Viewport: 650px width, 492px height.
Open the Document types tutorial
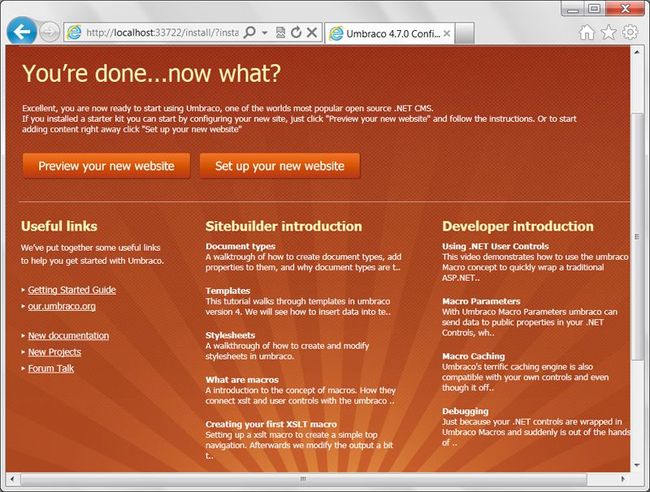click(240, 246)
